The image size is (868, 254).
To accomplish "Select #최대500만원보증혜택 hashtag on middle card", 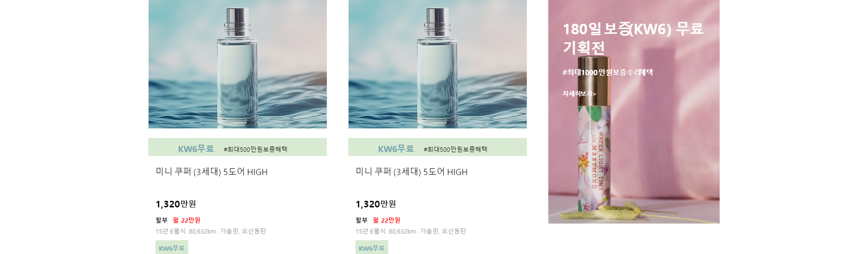I will (x=455, y=149).
